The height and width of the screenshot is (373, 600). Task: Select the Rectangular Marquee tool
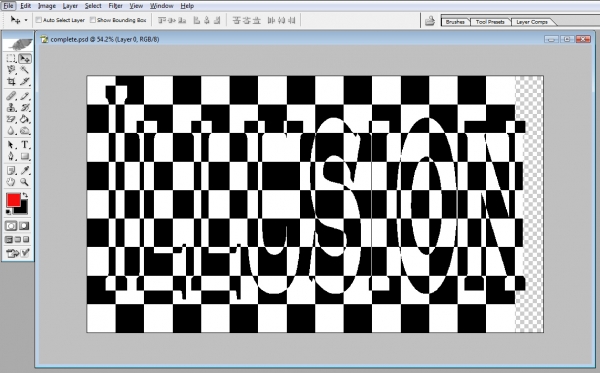click(11, 59)
